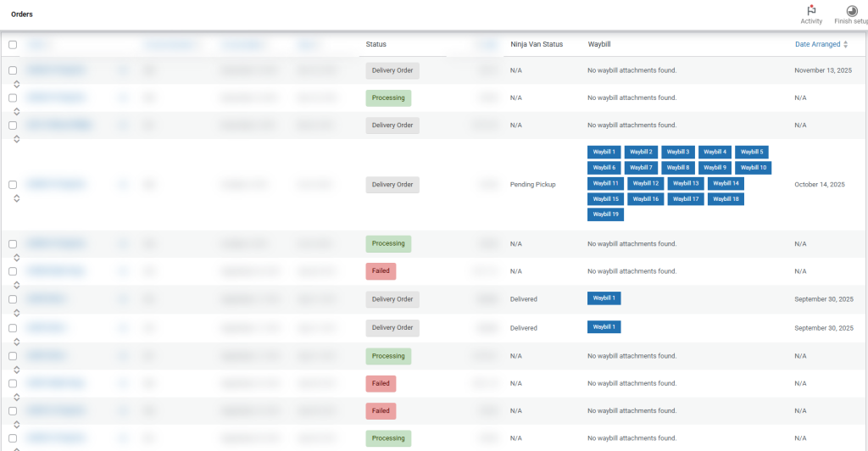Click Delivery Order badge on November 13 row

click(392, 71)
